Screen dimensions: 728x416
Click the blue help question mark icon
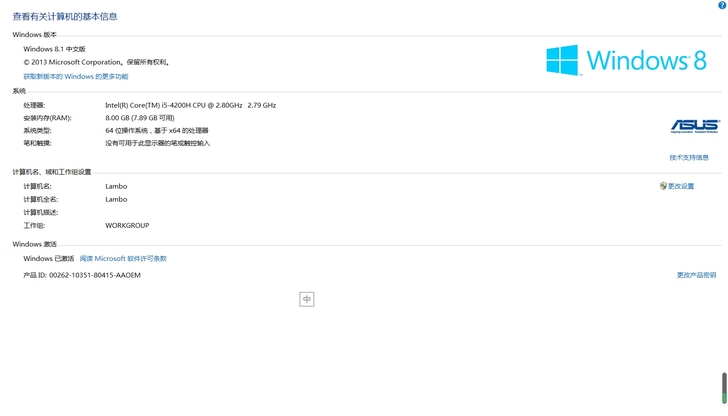click(722, 5)
